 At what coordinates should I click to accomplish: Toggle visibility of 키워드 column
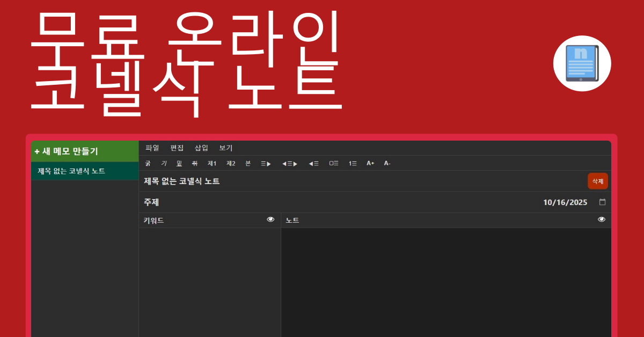click(270, 219)
